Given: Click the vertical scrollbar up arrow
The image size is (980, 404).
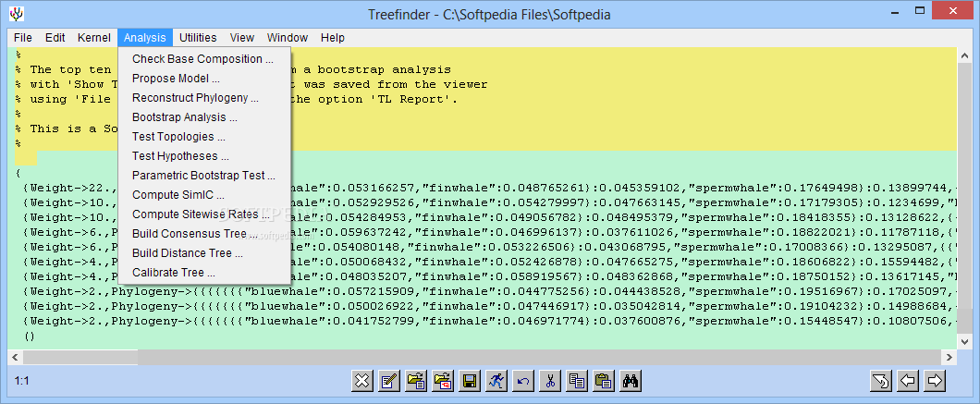Looking at the screenshot, I should [x=964, y=55].
